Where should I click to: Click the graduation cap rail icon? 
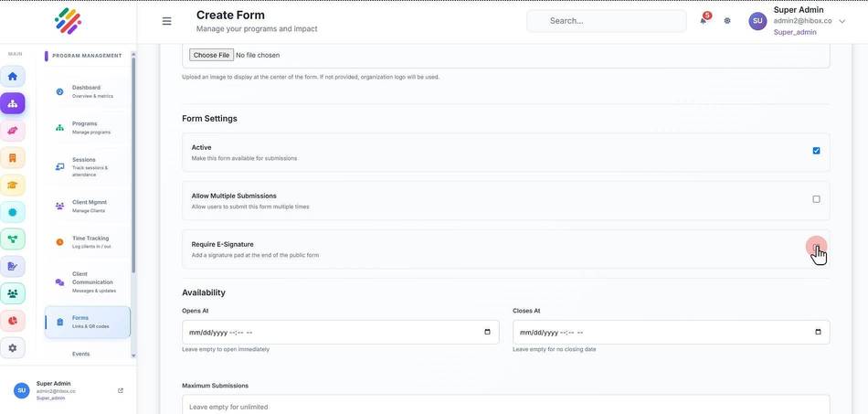coord(13,185)
